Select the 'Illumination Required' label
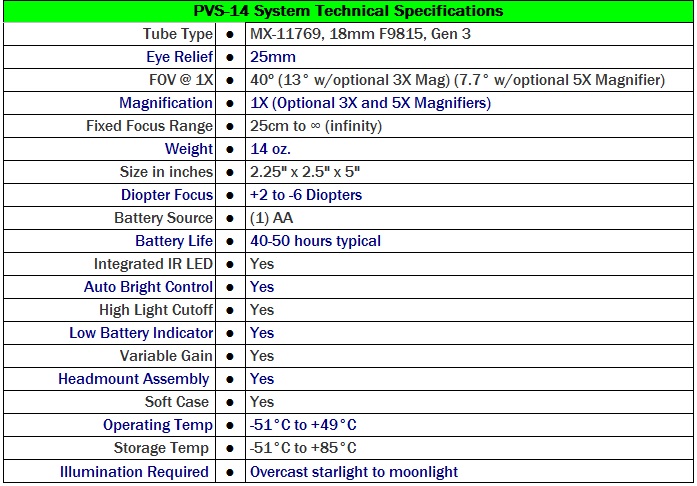 (134, 472)
